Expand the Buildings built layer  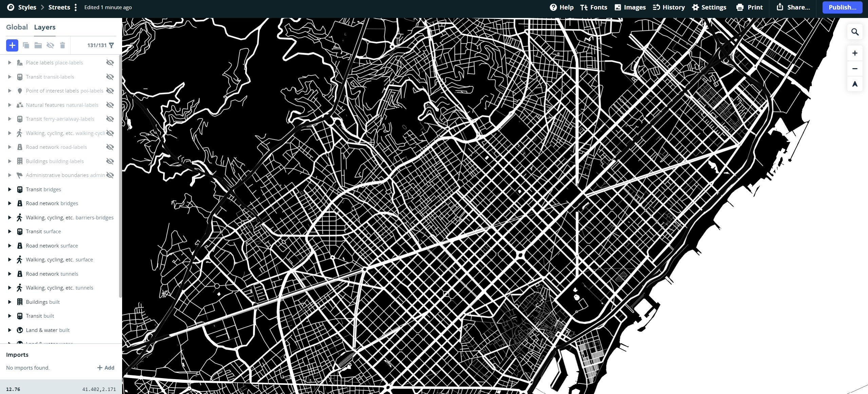[x=9, y=302]
